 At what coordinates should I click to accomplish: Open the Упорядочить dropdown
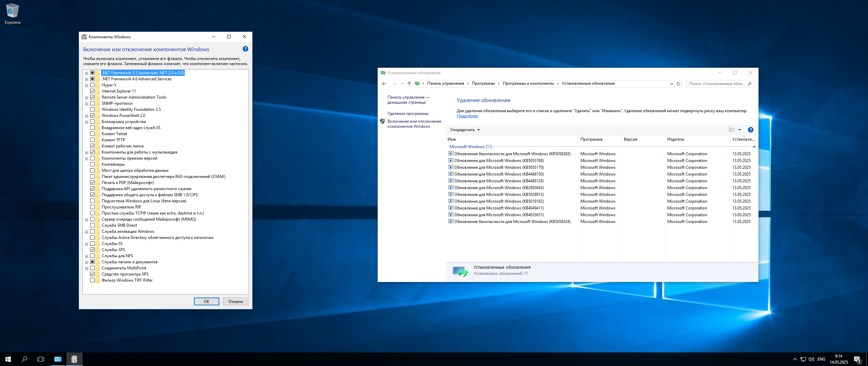pyautogui.click(x=465, y=130)
